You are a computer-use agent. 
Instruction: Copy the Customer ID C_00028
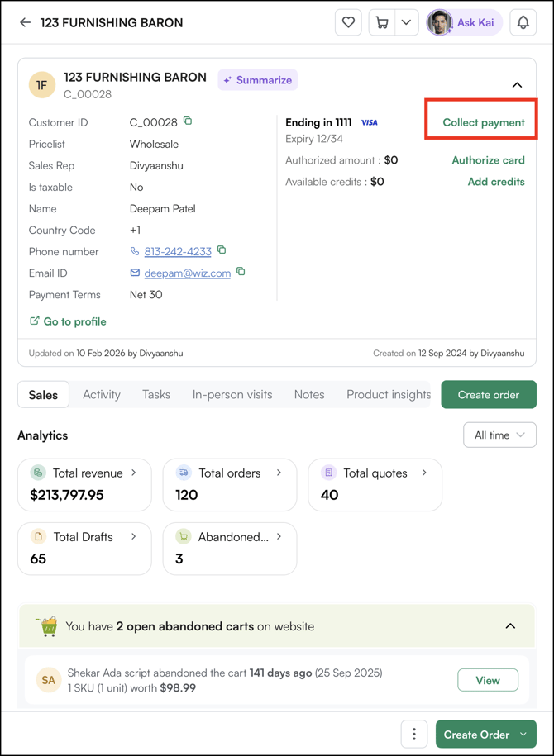click(188, 121)
